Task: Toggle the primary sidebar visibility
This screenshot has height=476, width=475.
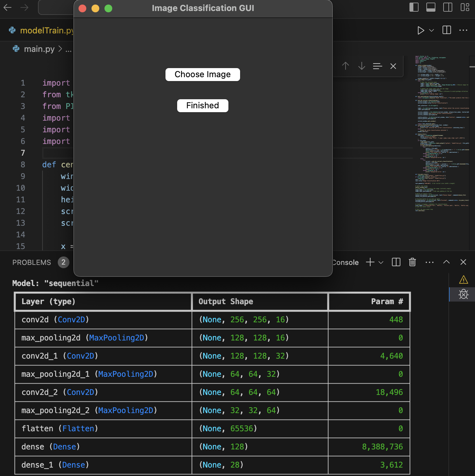Action: pyautogui.click(x=414, y=7)
